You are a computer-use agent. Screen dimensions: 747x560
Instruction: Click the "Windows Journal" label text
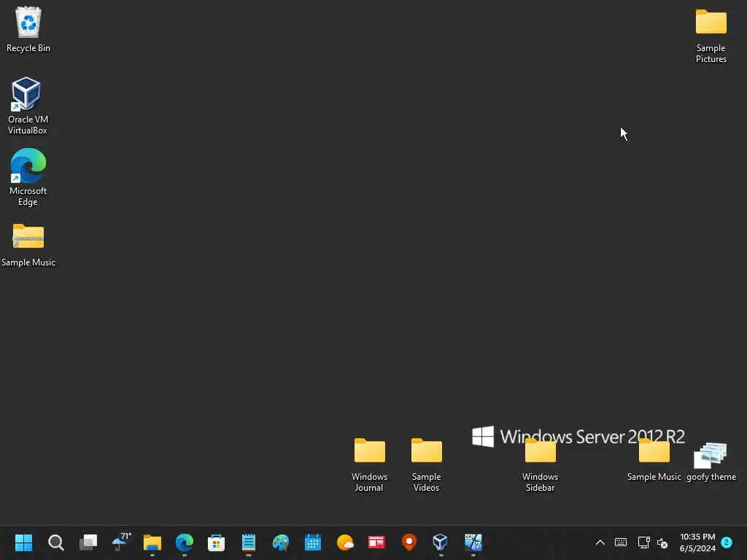point(369,482)
